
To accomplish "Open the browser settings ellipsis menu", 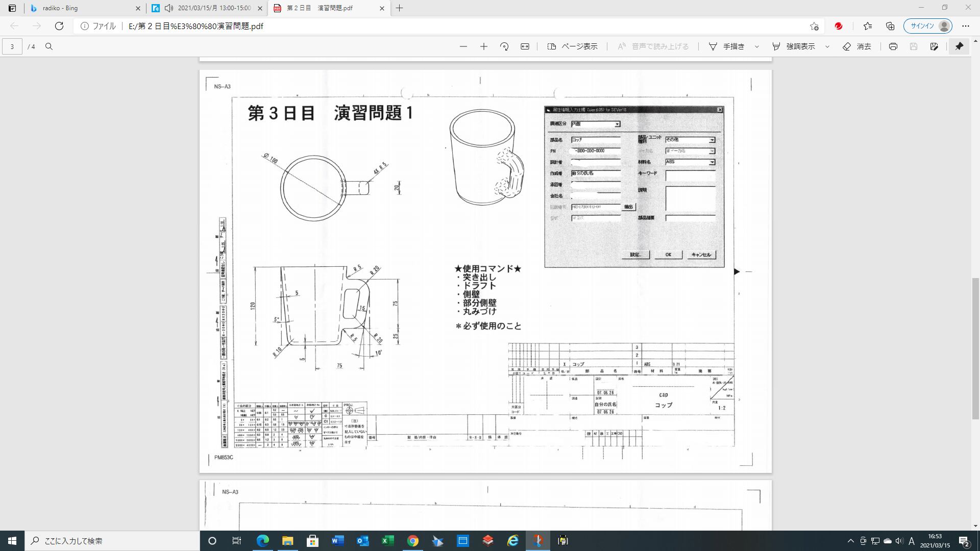I will coord(965,26).
